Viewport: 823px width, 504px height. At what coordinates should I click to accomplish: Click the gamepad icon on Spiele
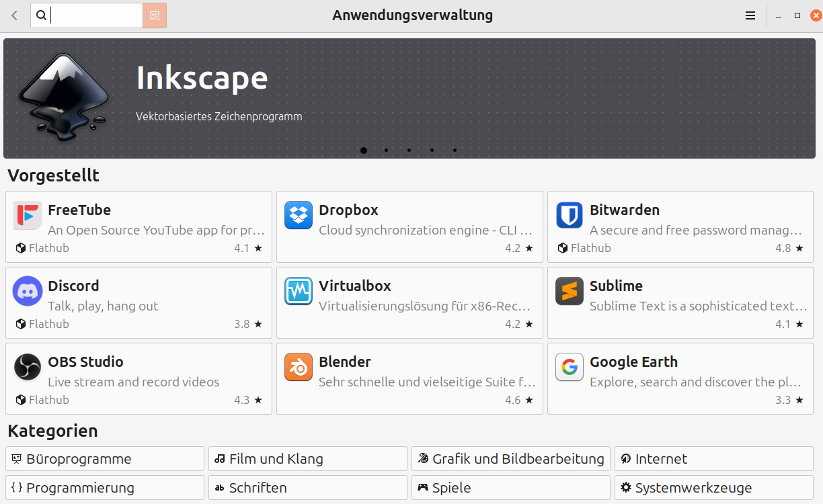pyautogui.click(x=423, y=488)
